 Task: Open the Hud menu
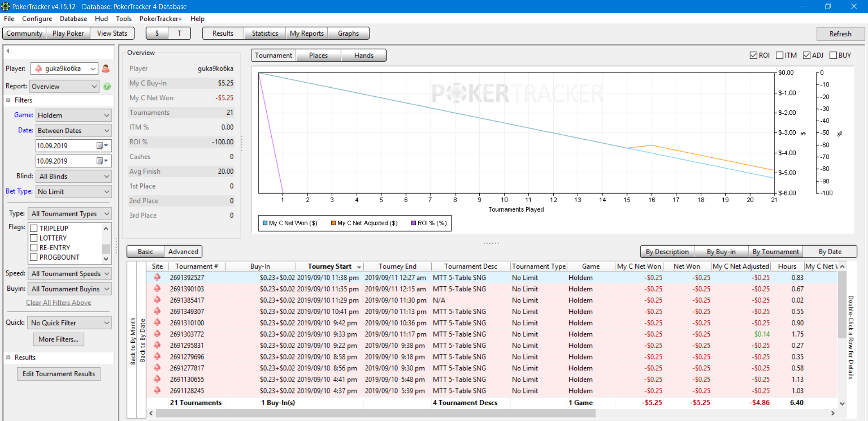(101, 19)
